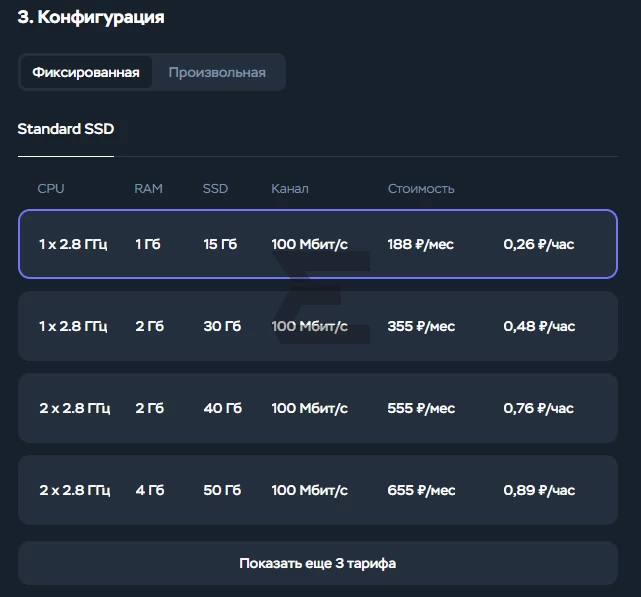Select the 188 ₽/мес tariff row
This screenshot has height=597, width=641.
point(318,244)
